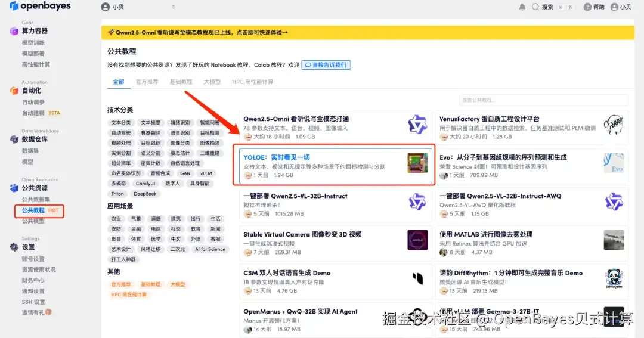Open 公共教程 HOT in the sidebar
Screen dimensions: 644x338
[40, 210]
